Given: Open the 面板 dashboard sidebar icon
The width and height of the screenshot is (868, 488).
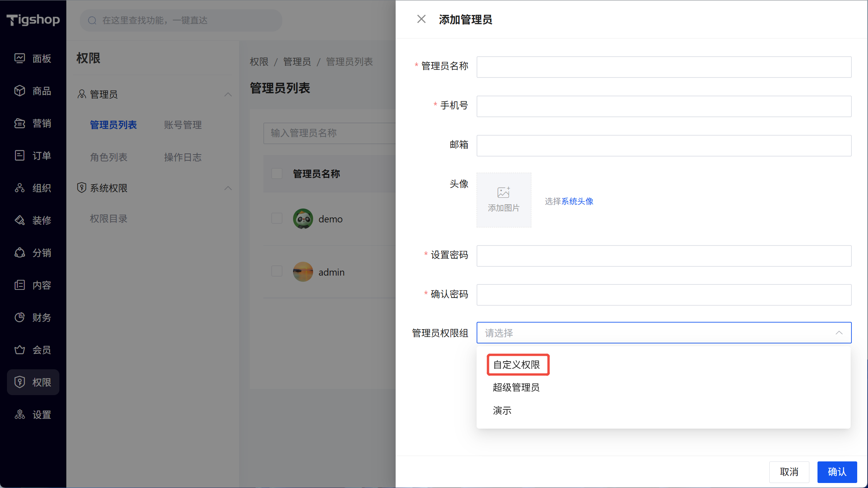Looking at the screenshot, I should click(x=20, y=58).
